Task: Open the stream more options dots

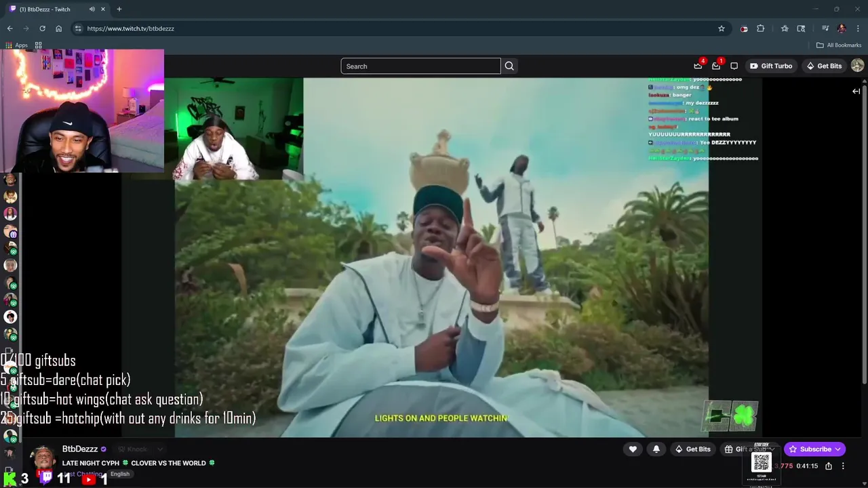Action: click(x=843, y=466)
